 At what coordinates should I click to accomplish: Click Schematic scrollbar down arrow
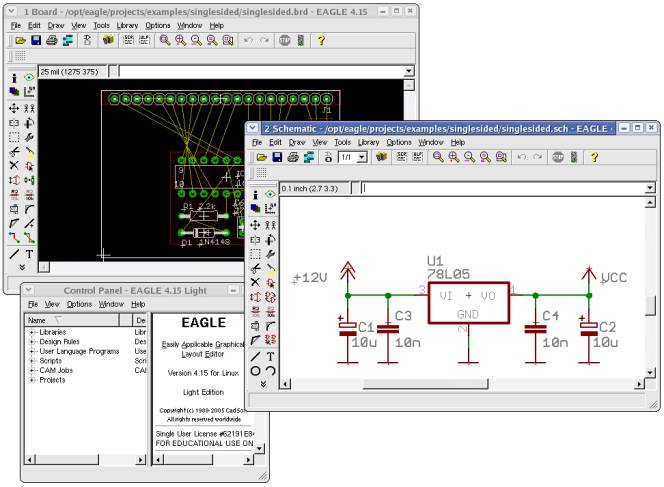650,372
